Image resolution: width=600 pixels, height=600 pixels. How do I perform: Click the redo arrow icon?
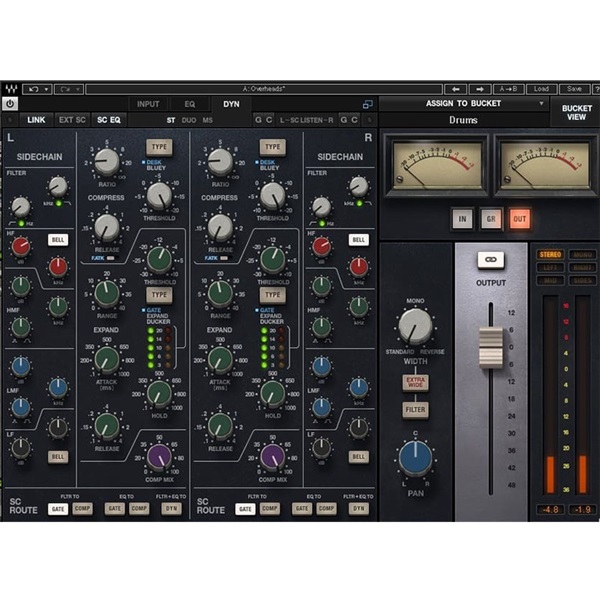tap(65, 90)
